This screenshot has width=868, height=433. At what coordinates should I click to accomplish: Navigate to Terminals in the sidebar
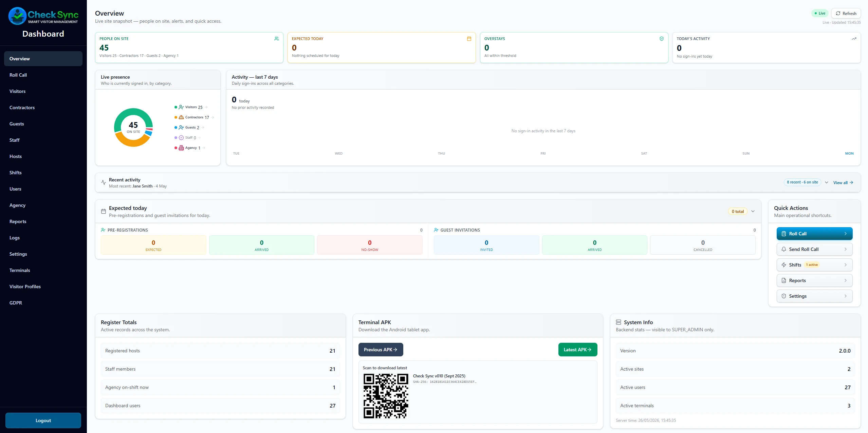[43, 270]
